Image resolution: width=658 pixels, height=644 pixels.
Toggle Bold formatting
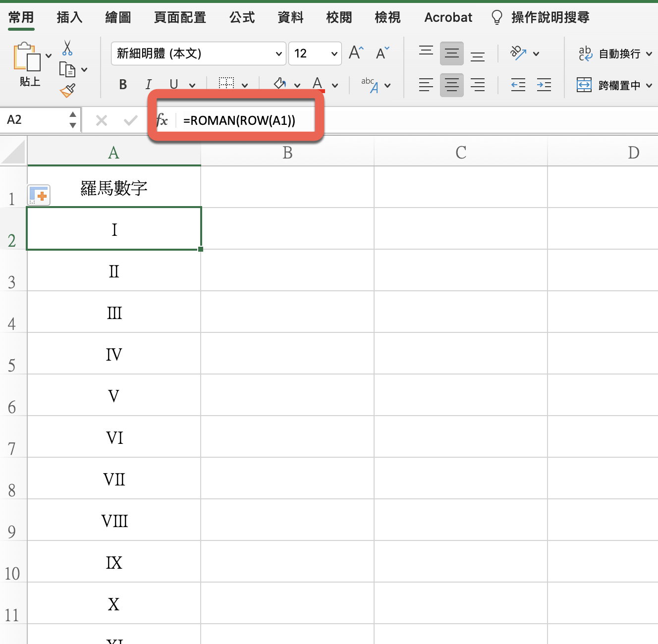[123, 85]
